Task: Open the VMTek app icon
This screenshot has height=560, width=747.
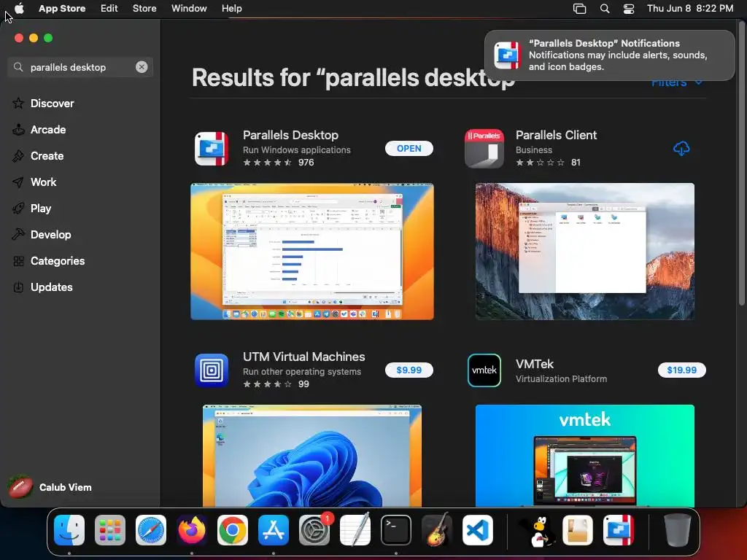Action: click(x=484, y=370)
